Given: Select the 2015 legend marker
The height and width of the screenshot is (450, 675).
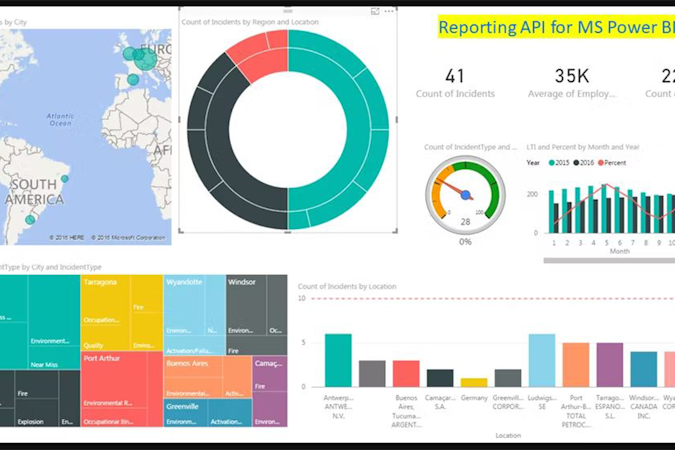Looking at the screenshot, I should click(551, 163).
